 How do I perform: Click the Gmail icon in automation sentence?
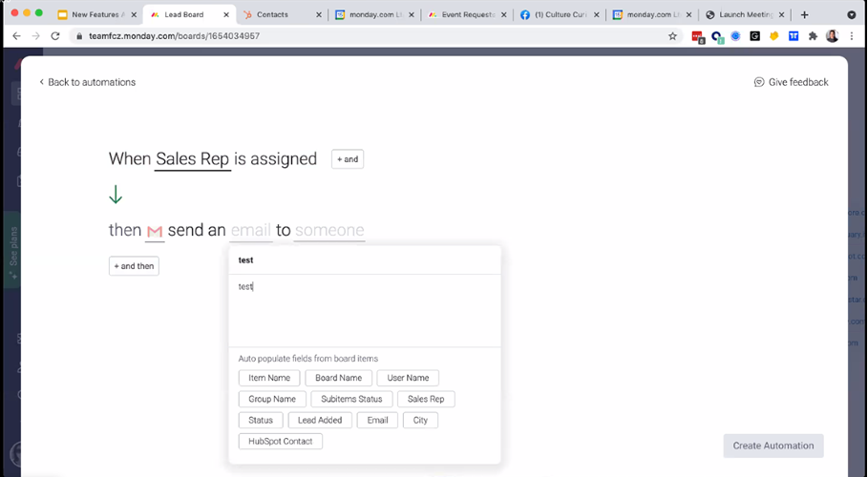coord(155,231)
